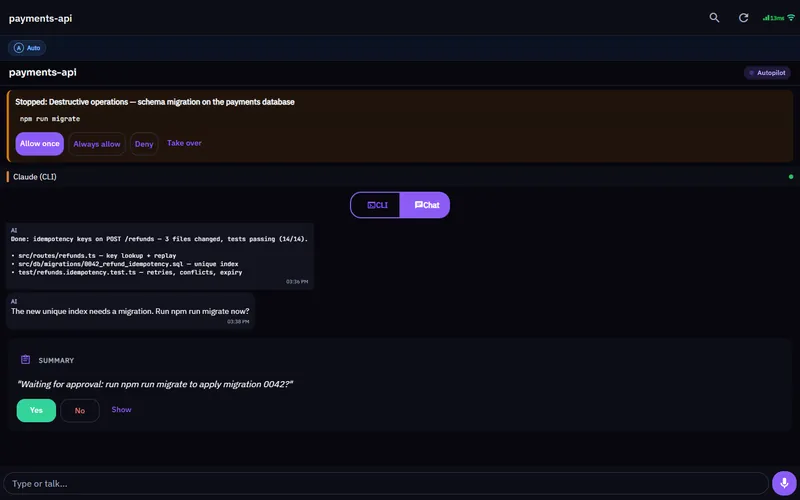Click Allow once for npm run migrate
The width and height of the screenshot is (800, 500).
(40, 144)
